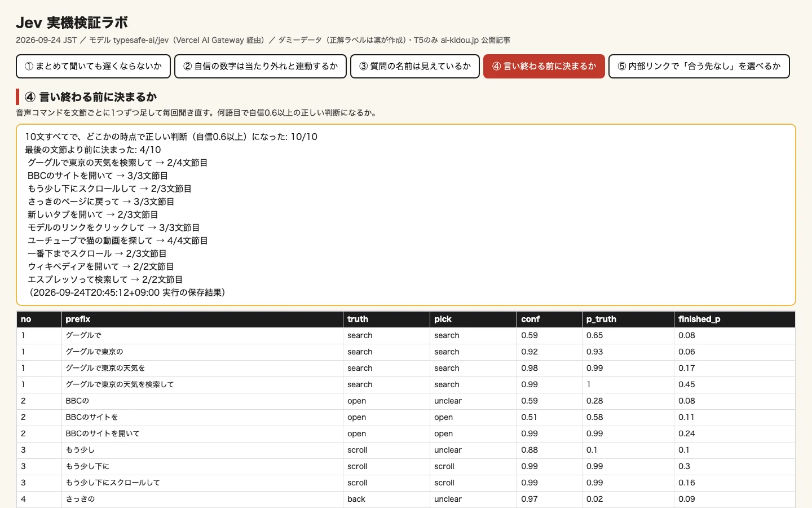Image resolution: width=812 pixels, height=508 pixels.
Task: Click summary line 'ユーチューブで猫の動画を探して → 4/4文節目'
Action: [117, 240]
